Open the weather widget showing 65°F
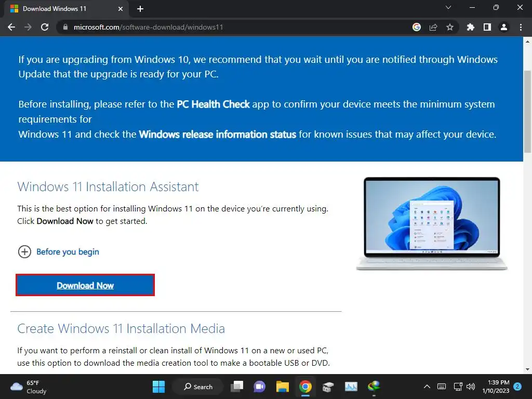Image resolution: width=532 pixels, height=399 pixels. [x=29, y=387]
